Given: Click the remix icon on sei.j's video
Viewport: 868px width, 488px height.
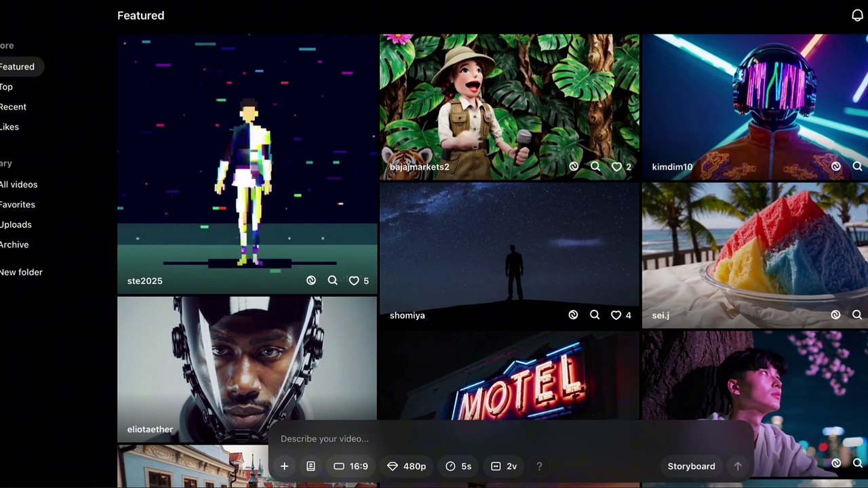Looking at the screenshot, I should click(835, 315).
